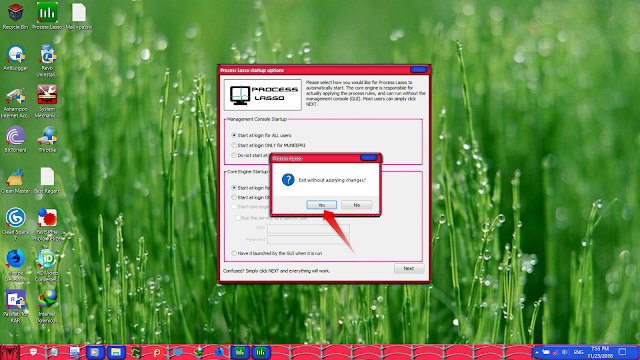
Task: Click the Password input field
Action: 308,240
